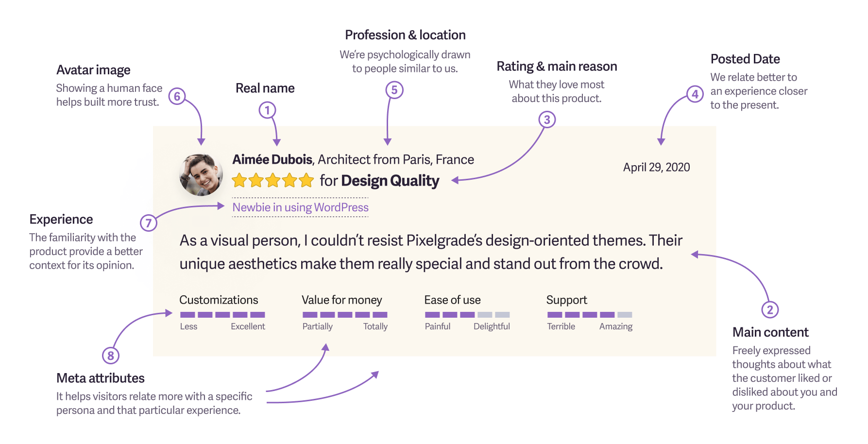Click the Value for money rating bar
Viewport: 868px width, 444px height.
click(345, 315)
